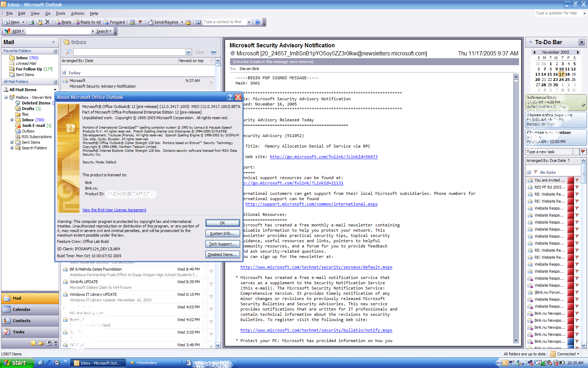Toggle flag on 'You are invited' task
Screen dimensions: 588x368
pos(577,180)
